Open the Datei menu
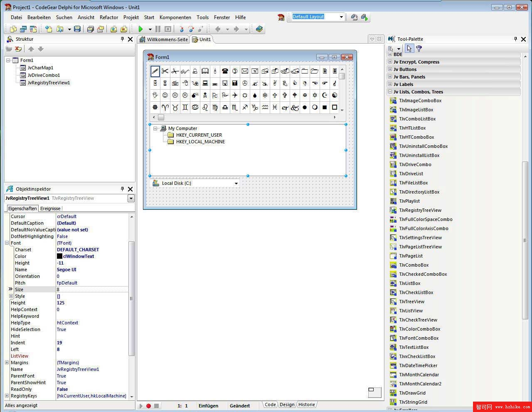Screen dimensions: 532x412 (x=16, y=17)
